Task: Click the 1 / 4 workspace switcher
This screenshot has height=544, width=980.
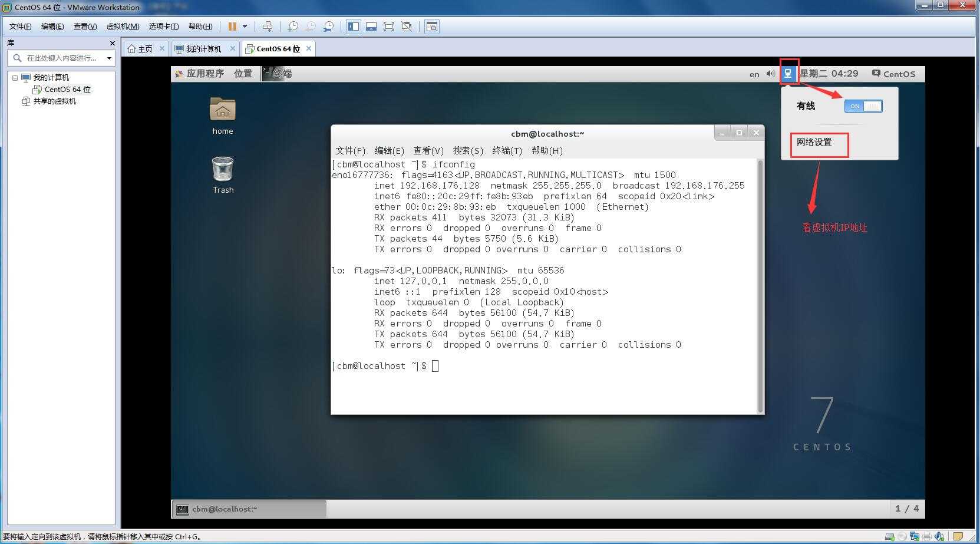Action: (906, 509)
